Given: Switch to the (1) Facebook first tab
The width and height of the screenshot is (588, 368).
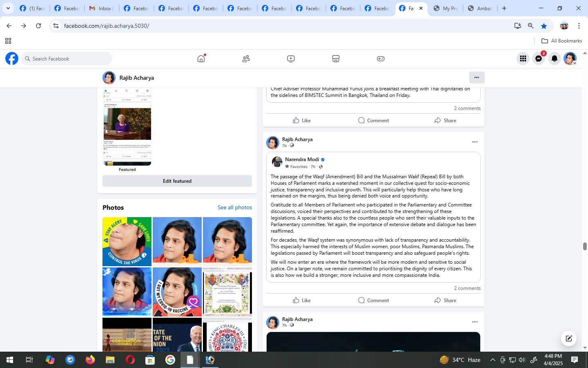Looking at the screenshot, I should [x=33, y=8].
